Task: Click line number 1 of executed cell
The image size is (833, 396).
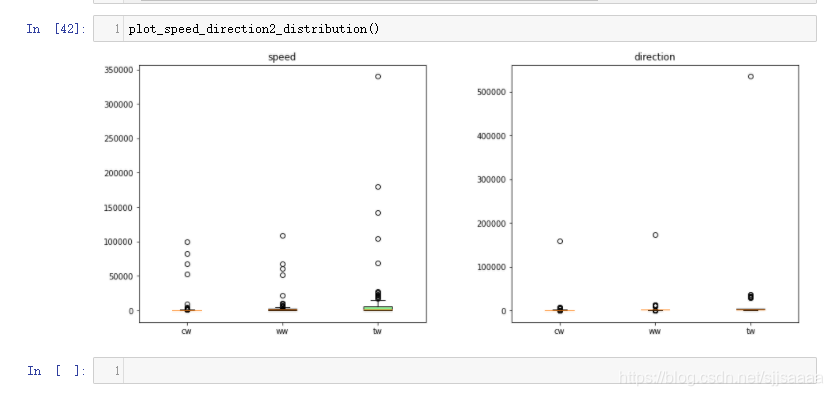Action: 117,29
